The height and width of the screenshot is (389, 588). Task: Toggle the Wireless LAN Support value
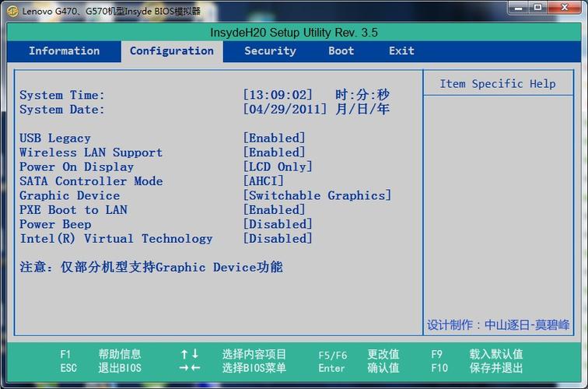[274, 152]
